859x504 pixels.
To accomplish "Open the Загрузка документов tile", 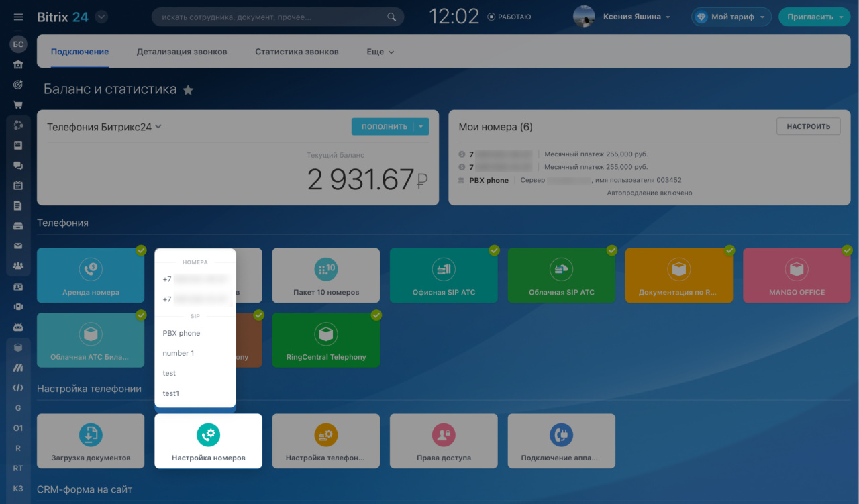I will click(x=91, y=441).
